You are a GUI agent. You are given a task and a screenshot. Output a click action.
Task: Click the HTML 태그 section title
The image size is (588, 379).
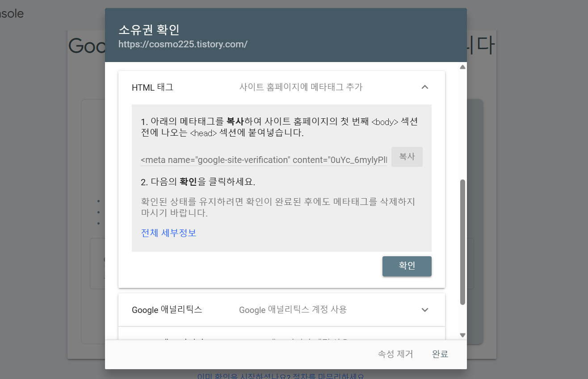click(x=152, y=87)
